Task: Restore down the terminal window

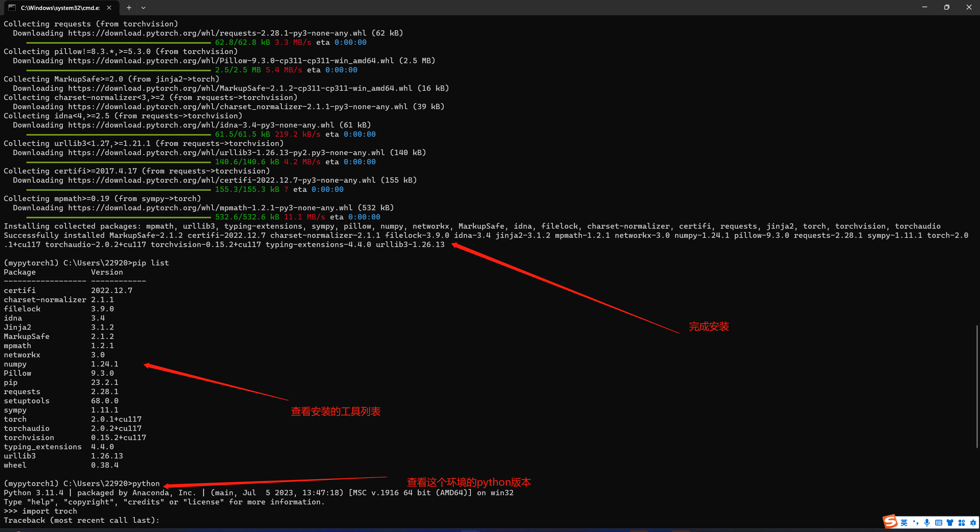Action: coord(947,7)
